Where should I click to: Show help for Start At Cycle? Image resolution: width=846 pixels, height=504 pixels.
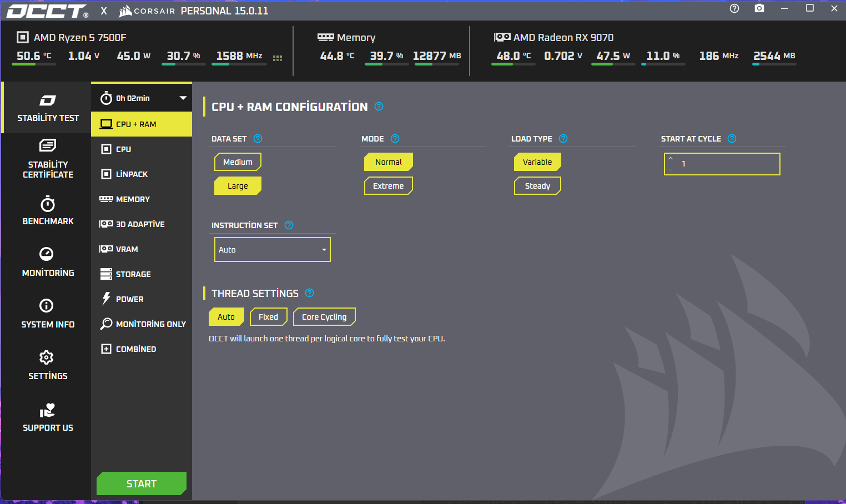coord(732,139)
